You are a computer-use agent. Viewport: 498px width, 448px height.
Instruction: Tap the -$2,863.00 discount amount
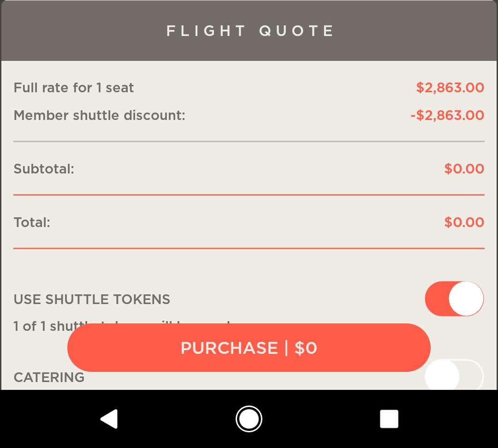pyautogui.click(x=446, y=115)
